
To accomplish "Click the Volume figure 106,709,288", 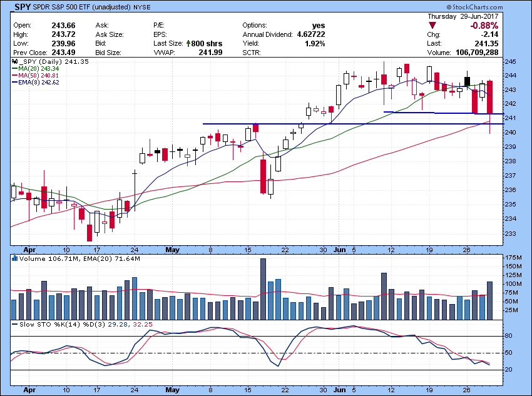I will click(x=476, y=53).
